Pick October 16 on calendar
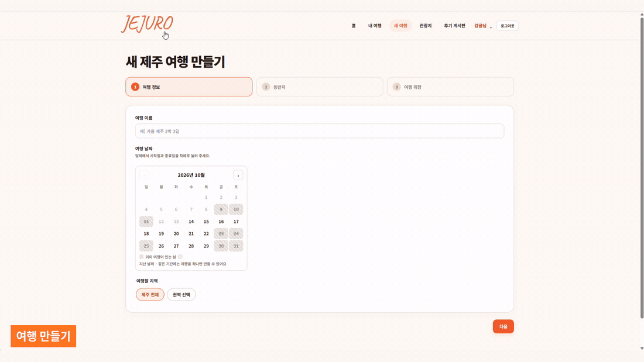This screenshot has height=362, width=644. click(x=221, y=222)
